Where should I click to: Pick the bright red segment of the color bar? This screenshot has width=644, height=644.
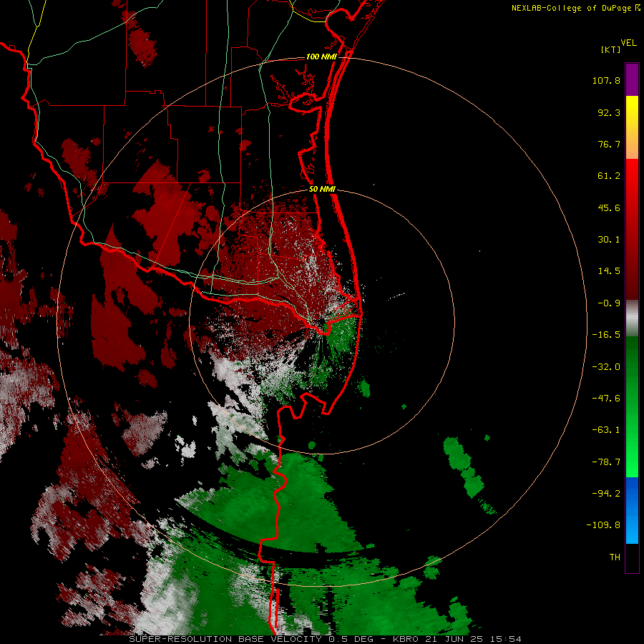(x=632, y=230)
